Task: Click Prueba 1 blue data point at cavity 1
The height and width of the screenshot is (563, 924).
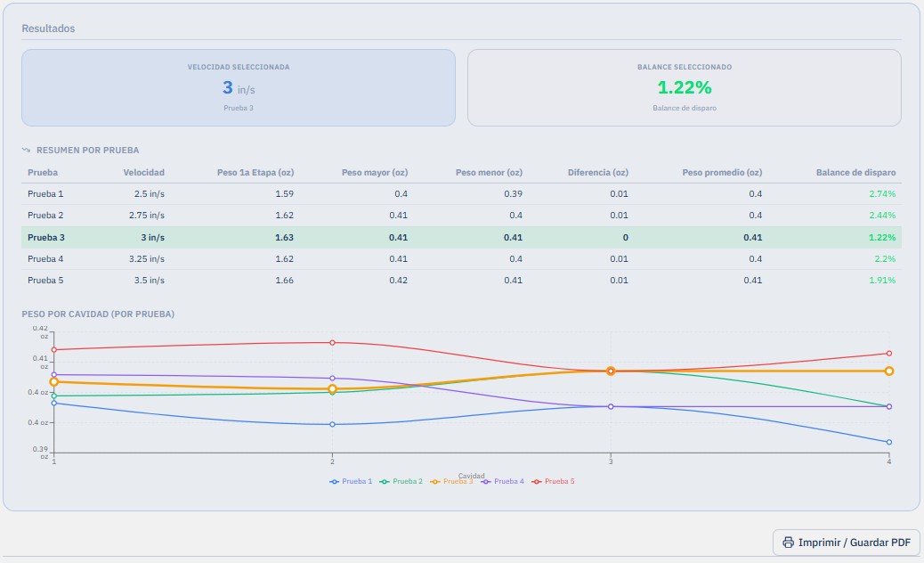Action: (54, 404)
